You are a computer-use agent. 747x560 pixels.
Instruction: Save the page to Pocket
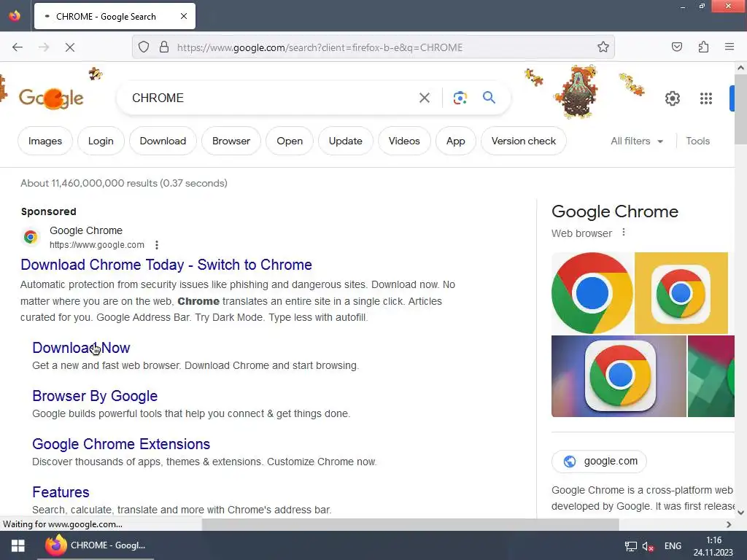[x=676, y=47]
